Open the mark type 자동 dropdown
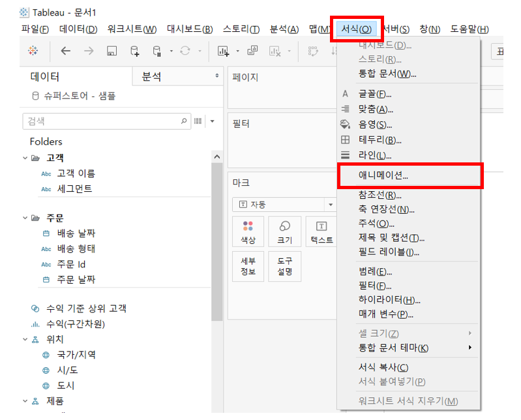 [x=284, y=204]
